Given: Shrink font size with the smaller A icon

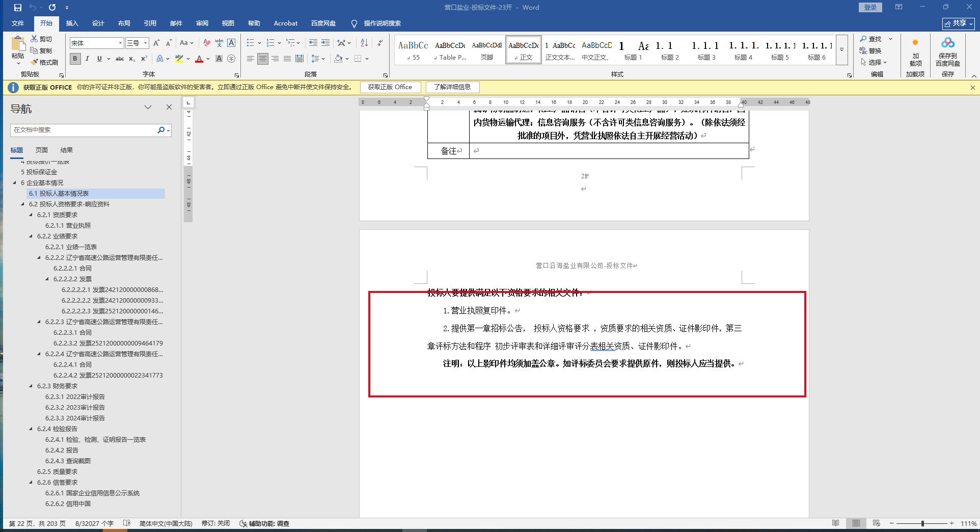Looking at the screenshot, I should click(x=169, y=43).
